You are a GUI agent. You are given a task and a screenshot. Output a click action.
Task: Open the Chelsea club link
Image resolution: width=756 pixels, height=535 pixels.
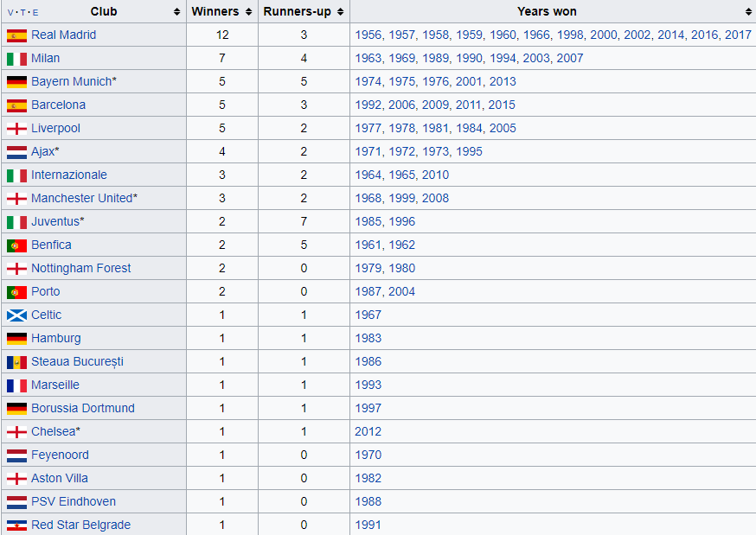click(x=54, y=431)
